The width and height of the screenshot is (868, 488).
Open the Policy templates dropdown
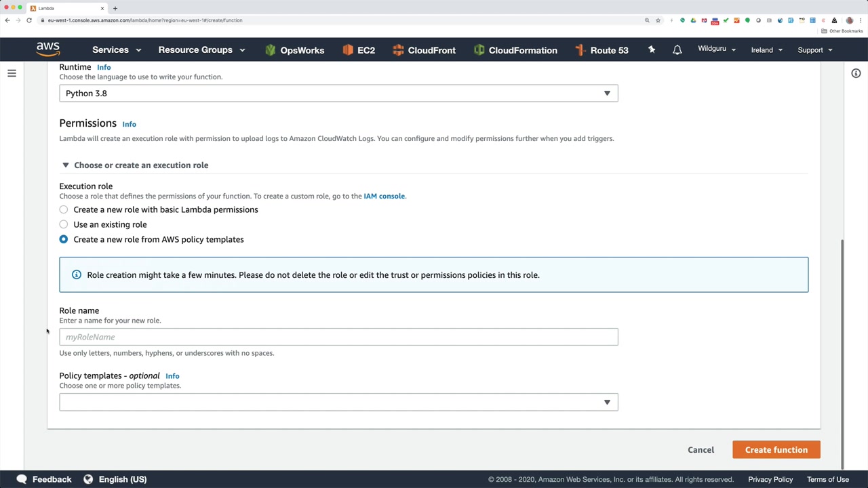click(338, 403)
